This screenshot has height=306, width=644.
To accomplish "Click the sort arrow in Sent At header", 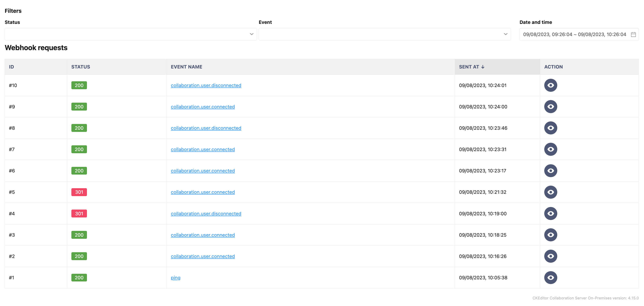I will (483, 67).
